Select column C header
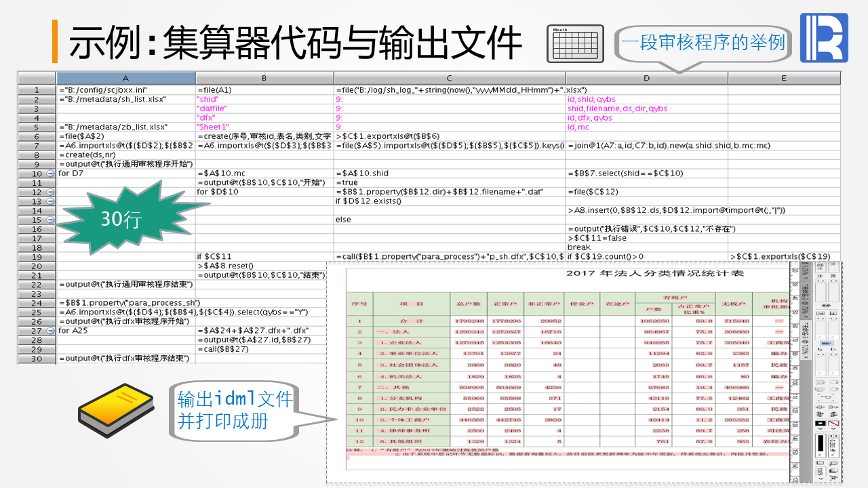 pyautogui.click(x=450, y=78)
